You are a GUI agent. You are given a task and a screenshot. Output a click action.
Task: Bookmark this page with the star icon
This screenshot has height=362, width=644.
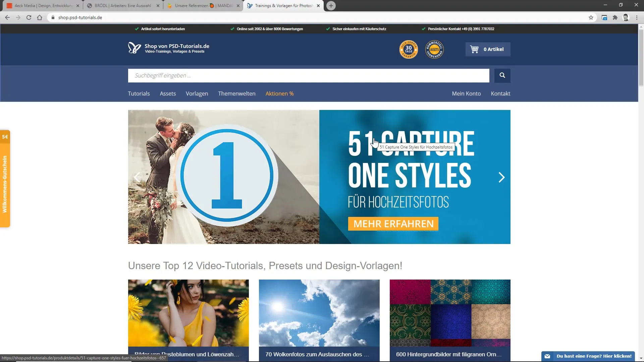(591, 17)
